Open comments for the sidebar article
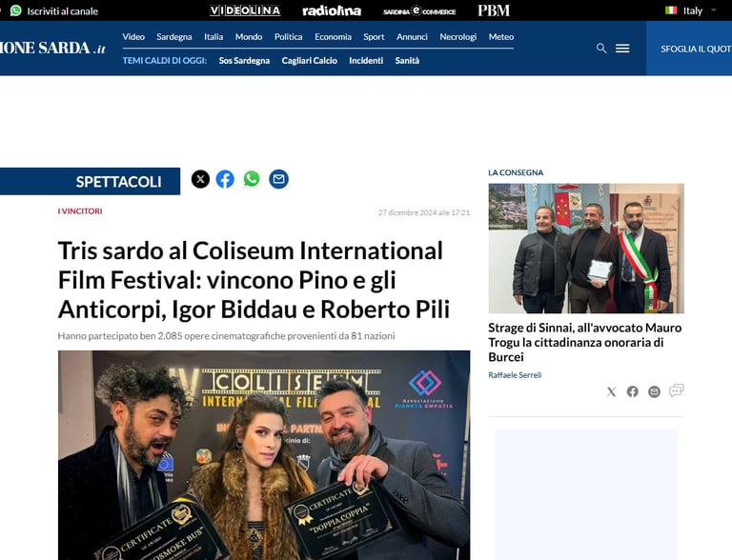This screenshot has width=732, height=560. point(677,390)
